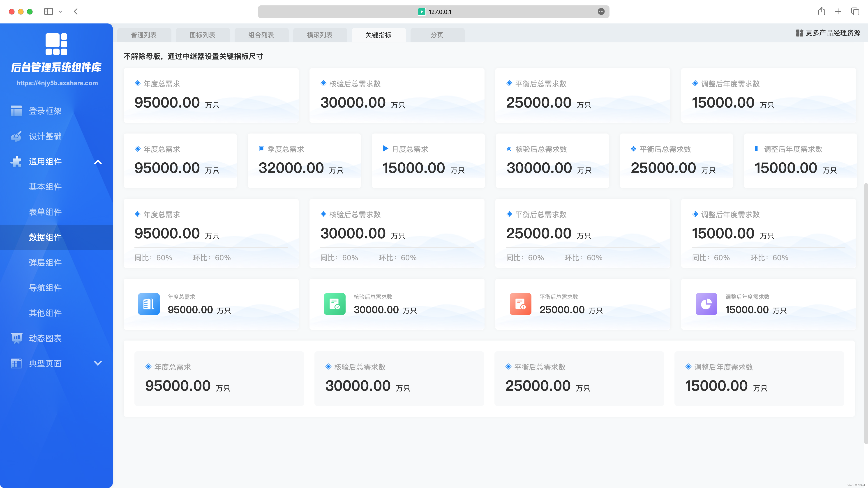Open the browser sidebar dropdown arrow
The width and height of the screenshot is (868, 488).
(60, 12)
